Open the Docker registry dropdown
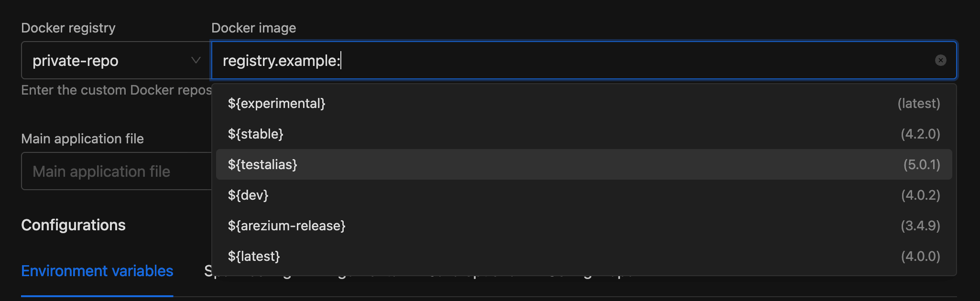The height and width of the screenshot is (301, 980). (115, 60)
